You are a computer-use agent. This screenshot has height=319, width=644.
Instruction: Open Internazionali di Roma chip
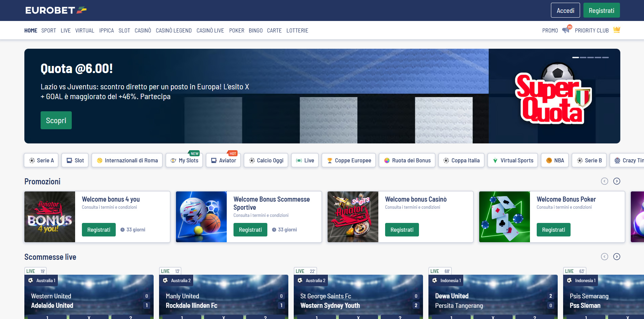click(x=127, y=160)
